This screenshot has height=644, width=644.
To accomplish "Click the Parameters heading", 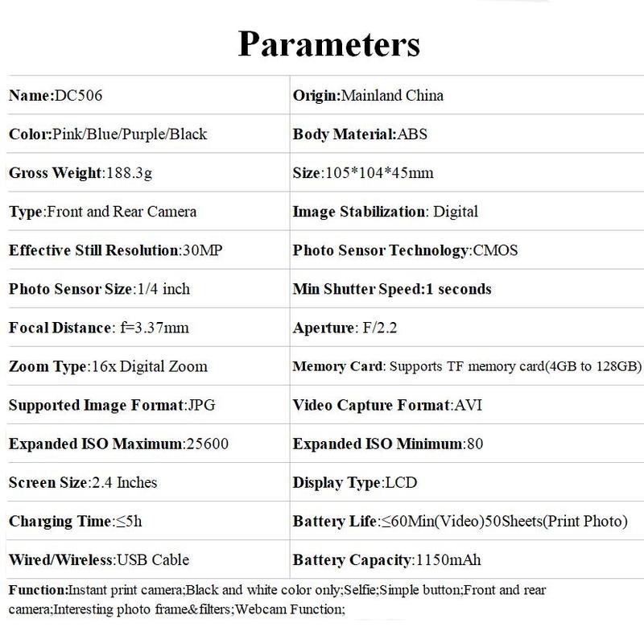I will point(329,44).
